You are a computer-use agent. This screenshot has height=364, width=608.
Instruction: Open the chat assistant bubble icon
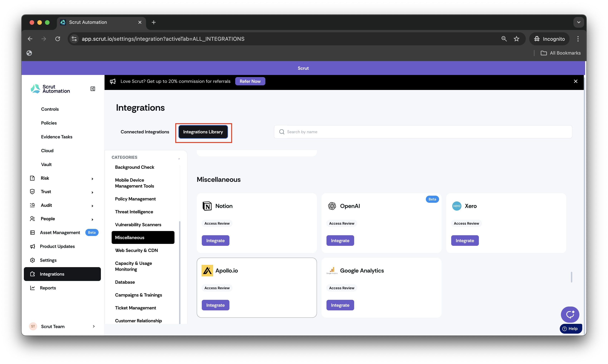(x=570, y=314)
